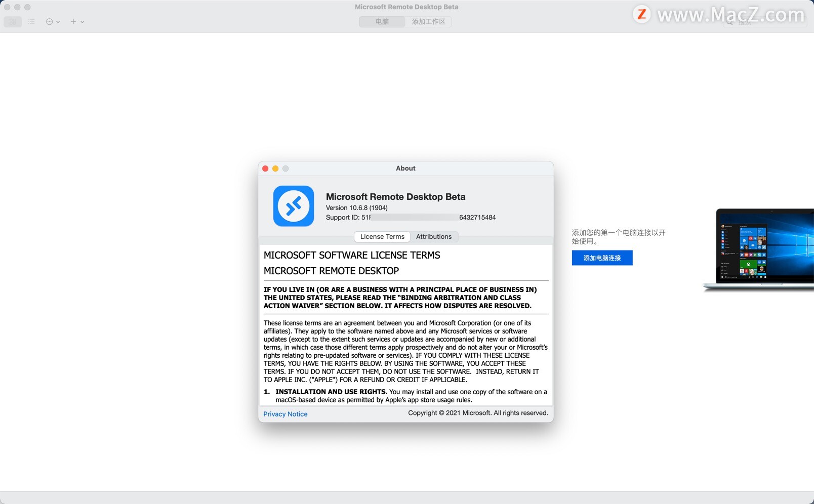814x504 pixels.
Task: Select the 添加工作区 tab
Action: click(x=428, y=22)
